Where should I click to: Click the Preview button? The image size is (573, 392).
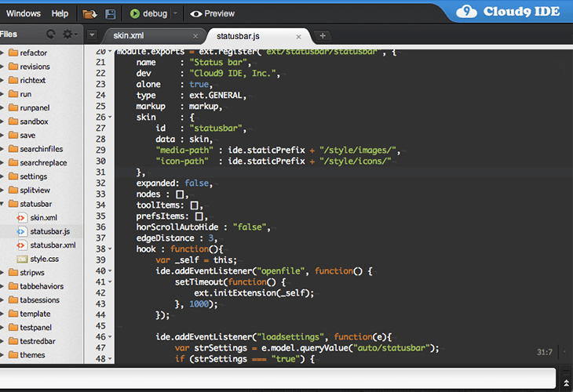pos(212,13)
